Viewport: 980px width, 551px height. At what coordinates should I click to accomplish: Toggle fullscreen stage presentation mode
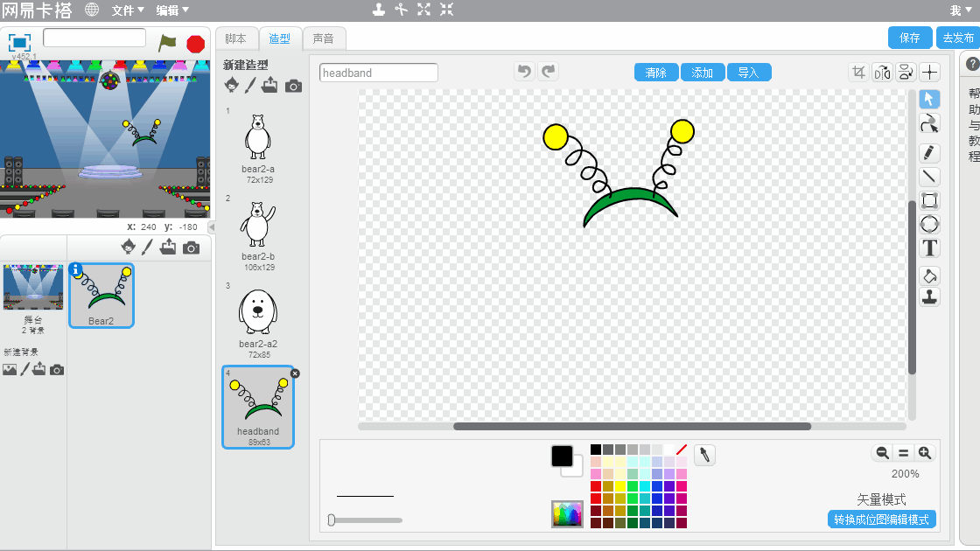pos(19,42)
